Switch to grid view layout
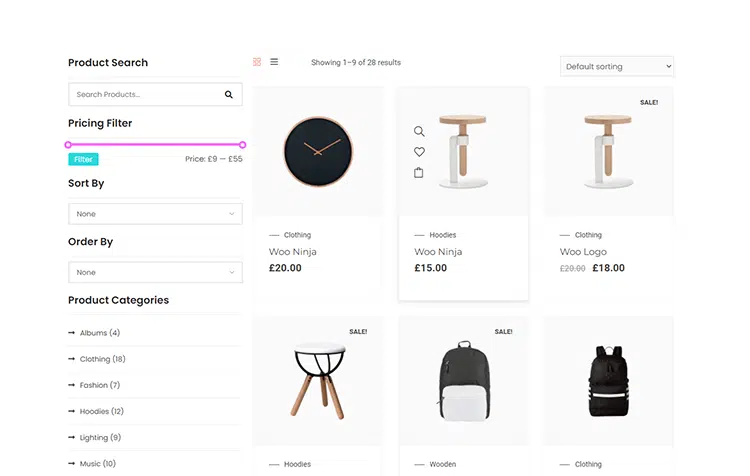 tap(257, 62)
